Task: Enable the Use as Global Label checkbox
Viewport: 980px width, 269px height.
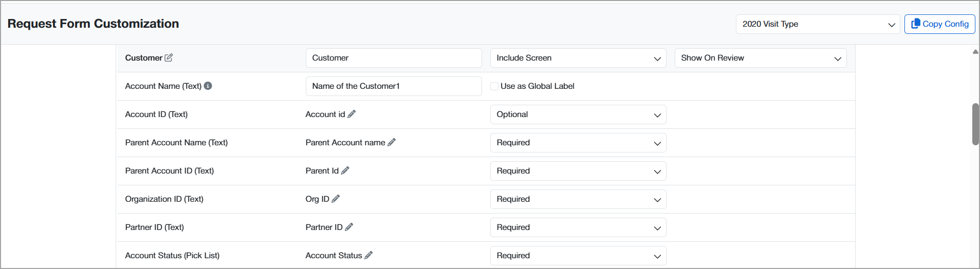Action: (494, 86)
